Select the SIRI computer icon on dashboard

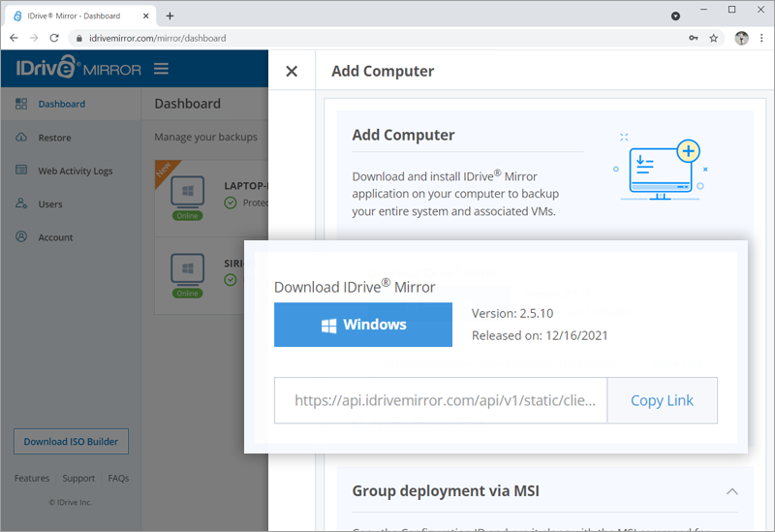pyautogui.click(x=187, y=268)
